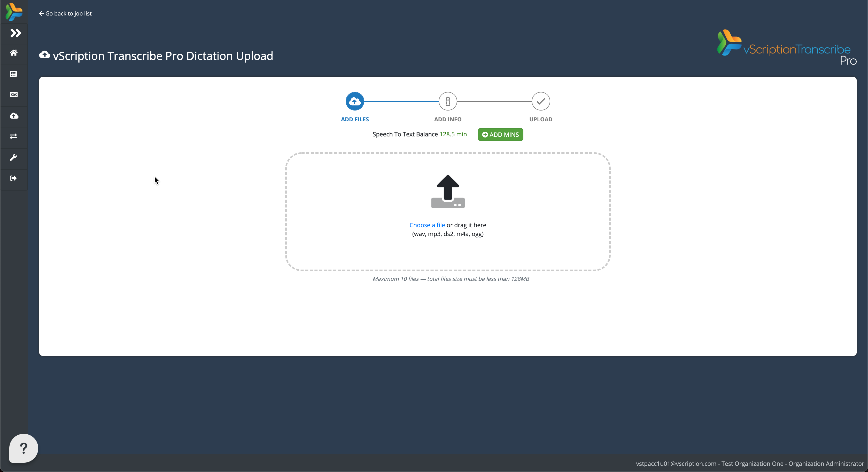Expand the sidebar with double-chevron icon

click(15, 33)
